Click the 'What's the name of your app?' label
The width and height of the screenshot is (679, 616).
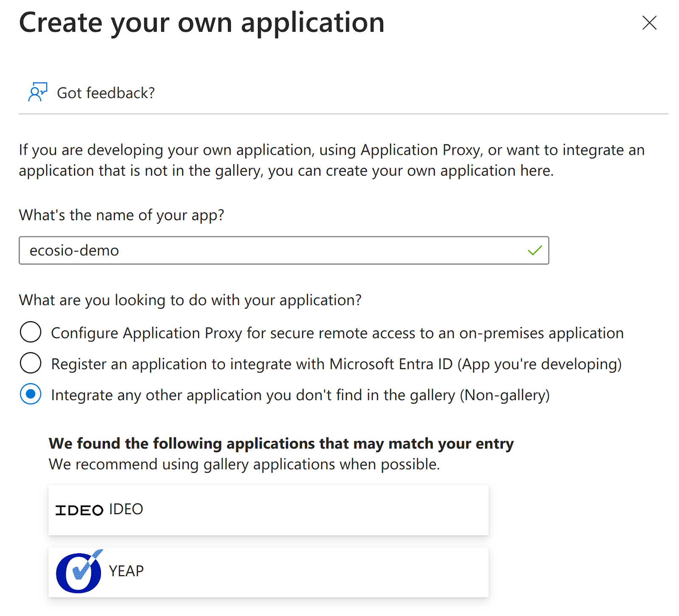click(x=121, y=215)
